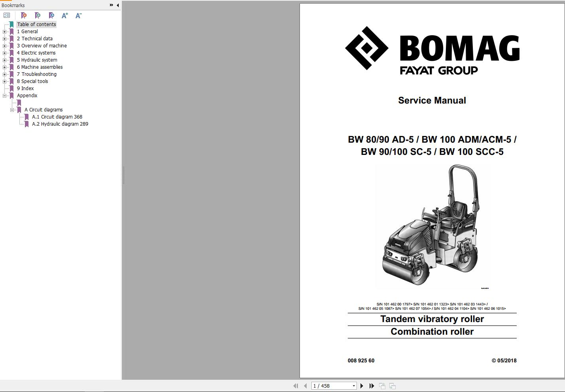Collapse the Appendix bookmark
The width and height of the screenshot is (565, 392).
4,96
